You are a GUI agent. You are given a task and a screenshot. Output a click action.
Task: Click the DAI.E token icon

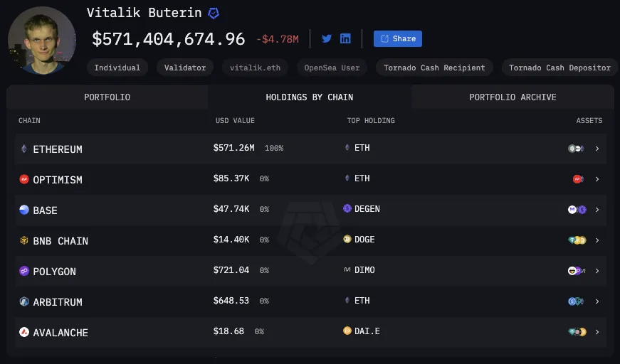347,331
